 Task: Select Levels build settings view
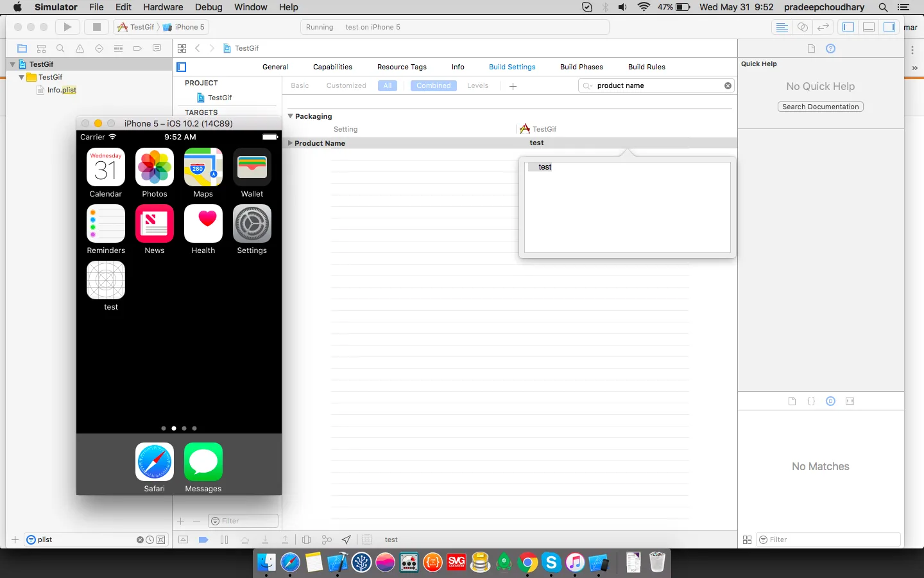click(x=477, y=85)
